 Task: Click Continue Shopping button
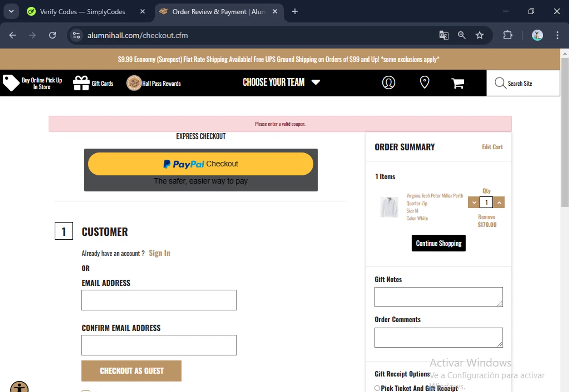pyautogui.click(x=439, y=243)
